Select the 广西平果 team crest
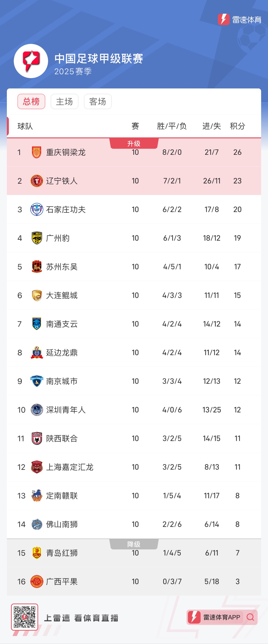This screenshot has width=268, height=644. pyautogui.click(x=37, y=581)
